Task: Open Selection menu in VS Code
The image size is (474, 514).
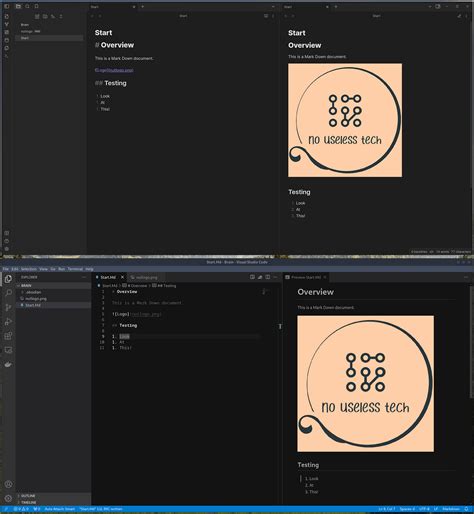Action: pyautogui.click(x=29, y=269)
